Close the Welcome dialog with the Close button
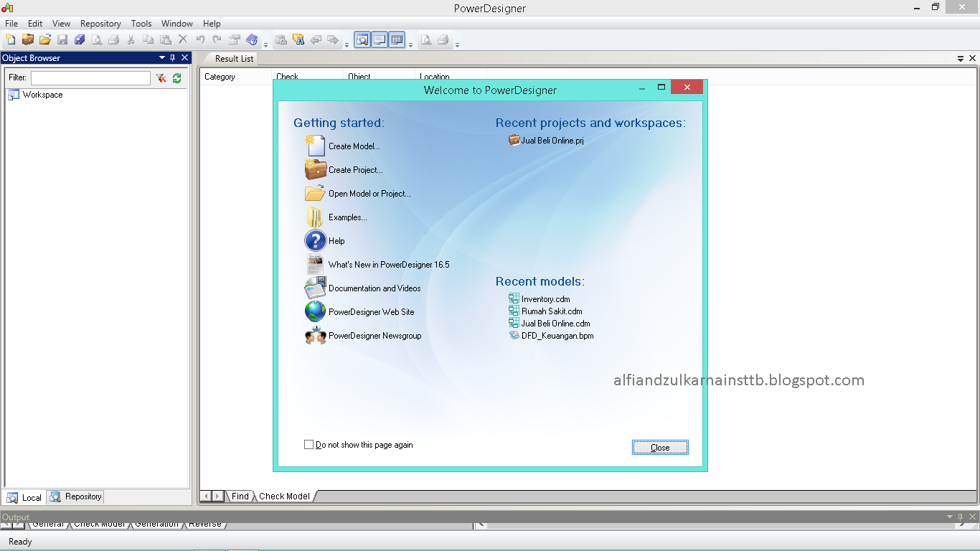This screenshot has width=980, height=551. point(659,447)
